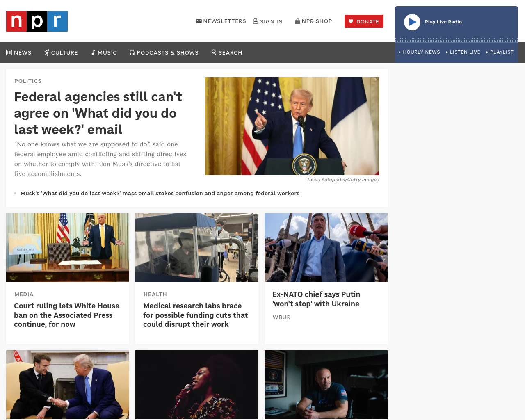This screenshot has width=525, height=420.
Task: Open the federal agencies email headline
Action: [98, 113]
